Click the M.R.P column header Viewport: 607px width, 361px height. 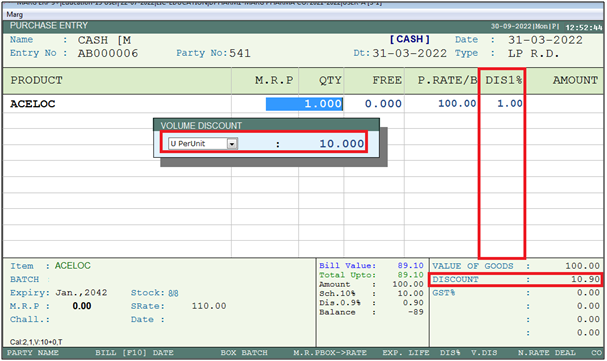coord(274,80)
